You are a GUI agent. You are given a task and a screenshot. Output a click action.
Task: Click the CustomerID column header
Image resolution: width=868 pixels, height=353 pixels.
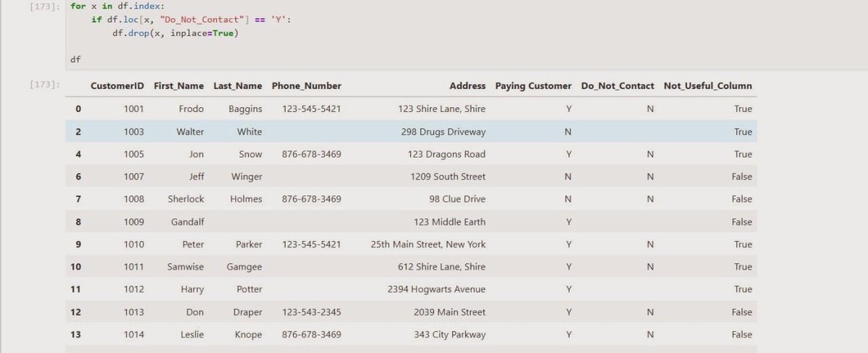point(117,86)
